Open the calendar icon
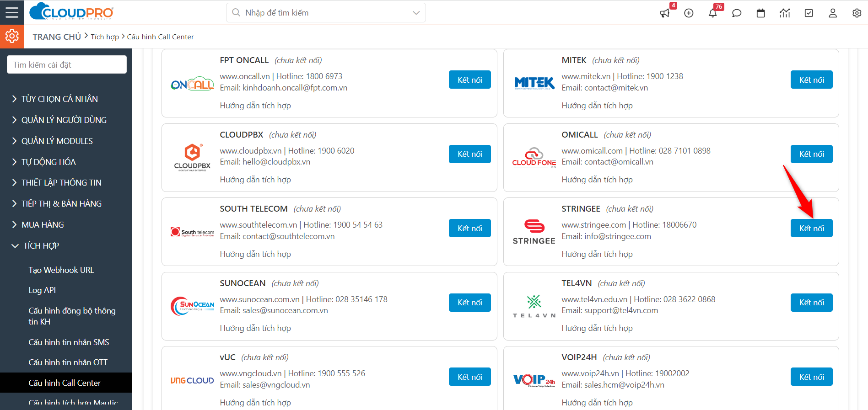 761,13
